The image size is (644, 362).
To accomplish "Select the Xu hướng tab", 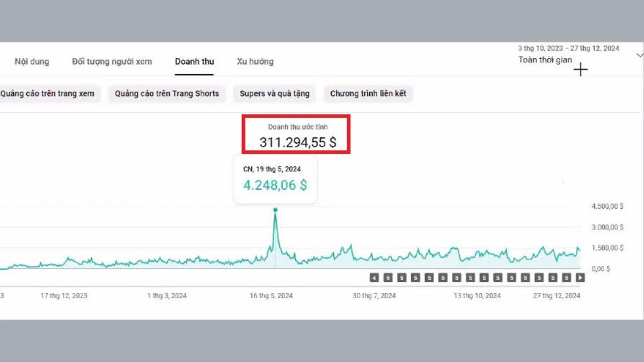I will 255,62.
